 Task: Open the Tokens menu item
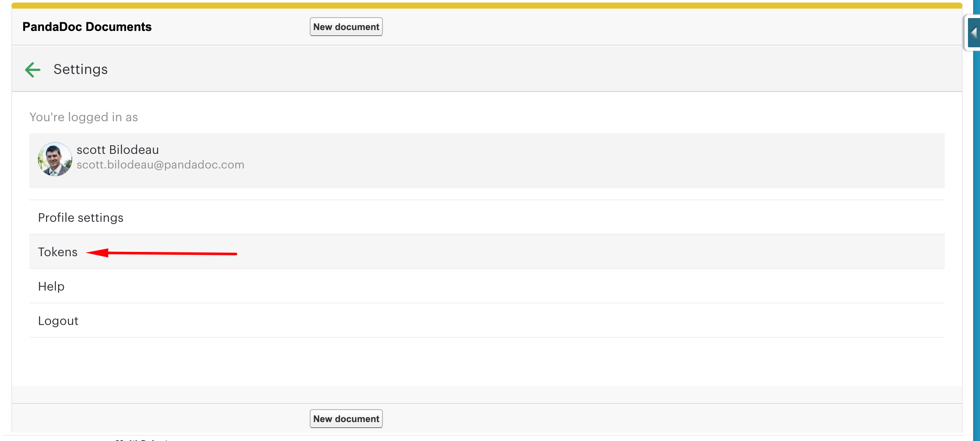pyautogui.click(x=487, y=252)
